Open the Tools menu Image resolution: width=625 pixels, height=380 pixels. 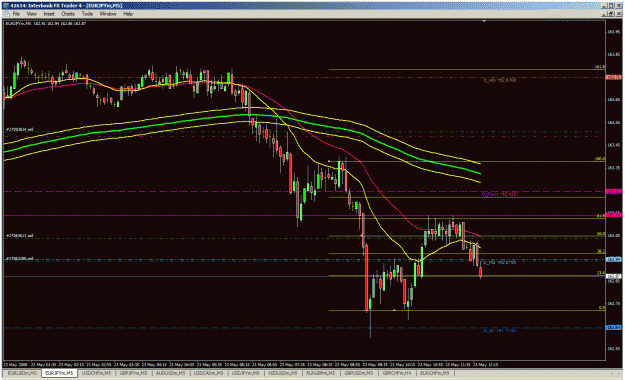(x=87, y=14)
